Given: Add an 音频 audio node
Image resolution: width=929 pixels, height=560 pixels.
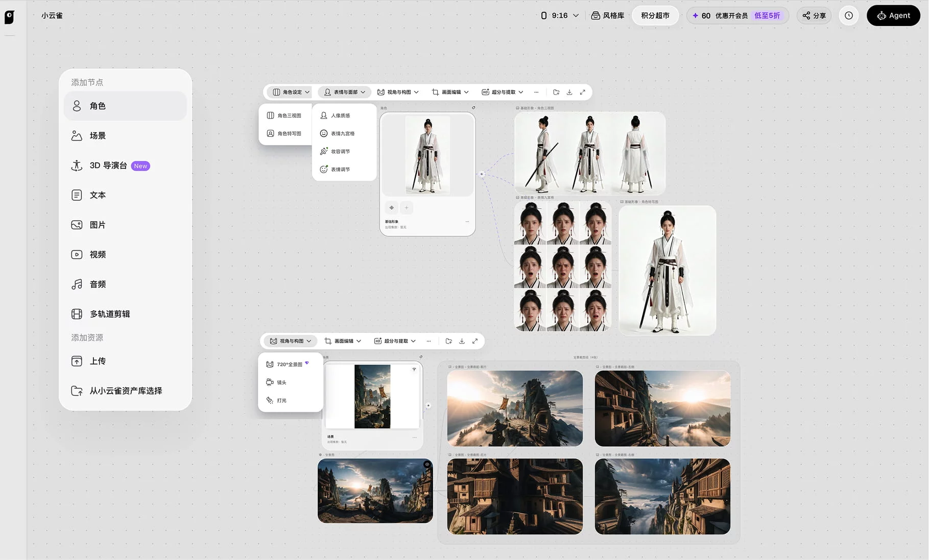Looking at the screenshot, I should [x=125, y=284].
